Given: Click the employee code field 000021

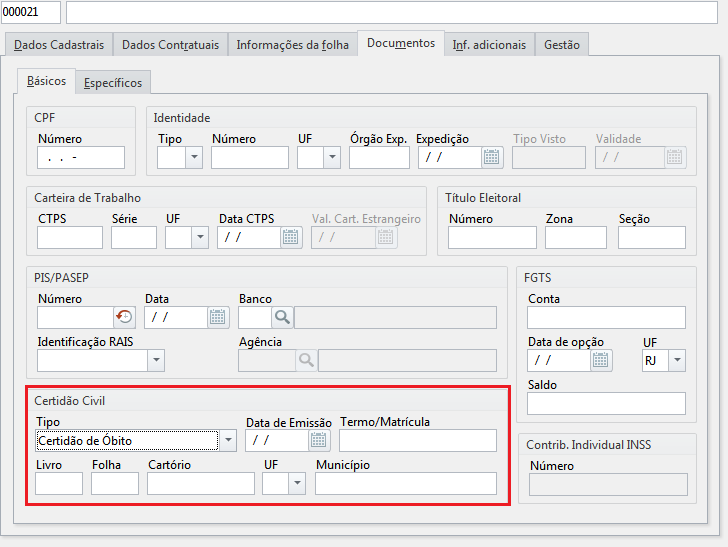Looking at the screenshot, I should click(x=31, y=12).
